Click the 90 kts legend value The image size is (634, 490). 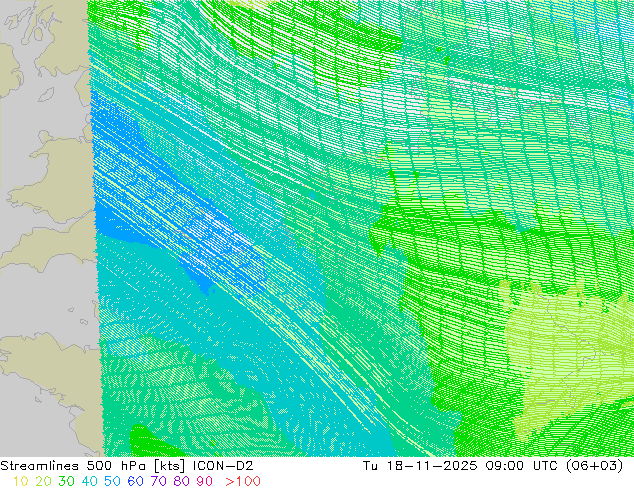point(205,482)
